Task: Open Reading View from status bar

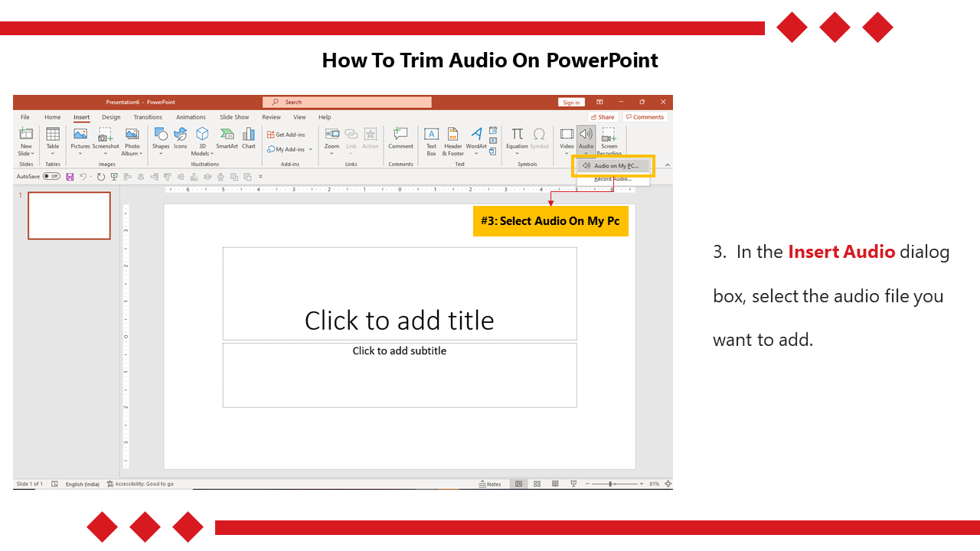Action: tap(555, 484)
